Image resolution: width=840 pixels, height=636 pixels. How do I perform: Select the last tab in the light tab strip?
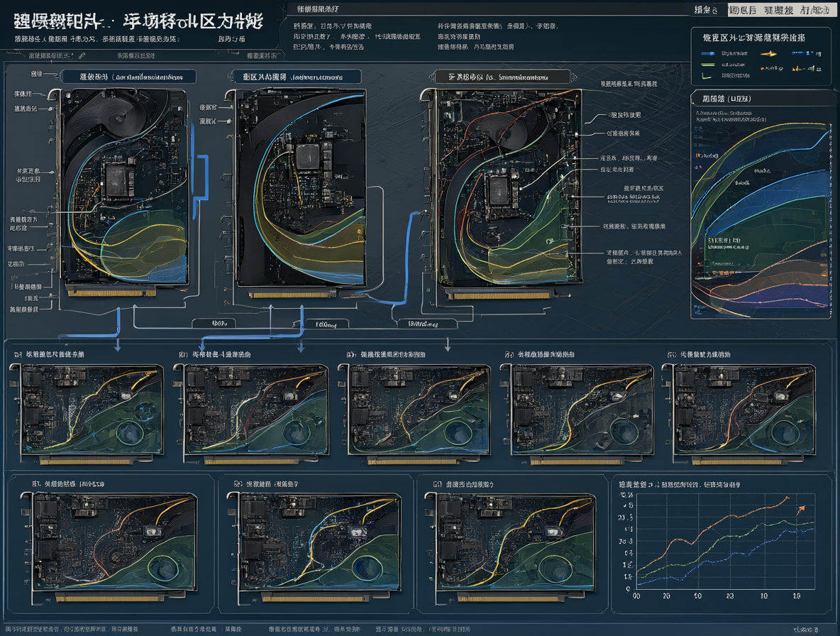[815, 10]
